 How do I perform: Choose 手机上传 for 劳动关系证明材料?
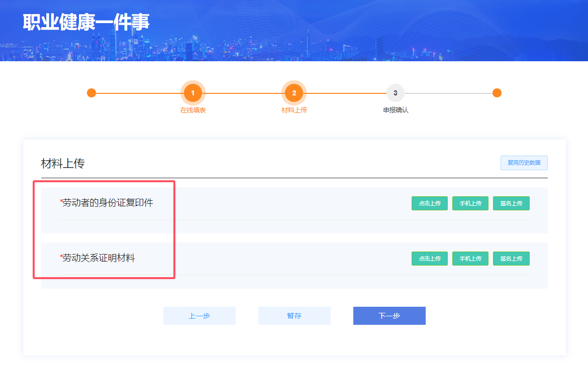(470, 259)
